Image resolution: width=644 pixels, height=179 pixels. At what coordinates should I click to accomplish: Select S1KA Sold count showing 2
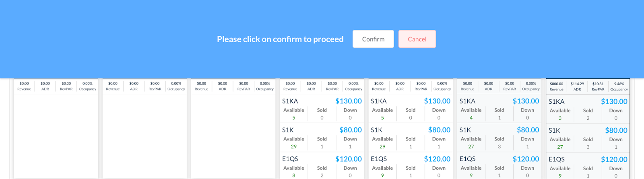point(588,118)
